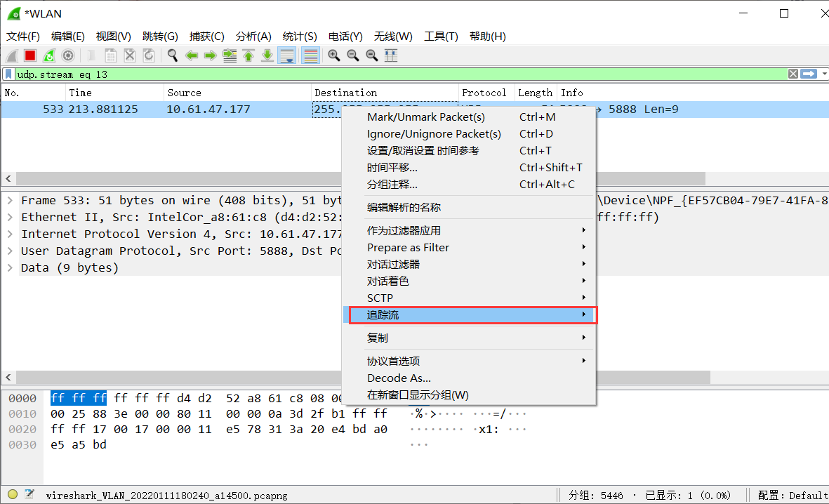Choose 分组注释... context menu entry
This screenshot has width=829, height=504.
click(469, 185)
